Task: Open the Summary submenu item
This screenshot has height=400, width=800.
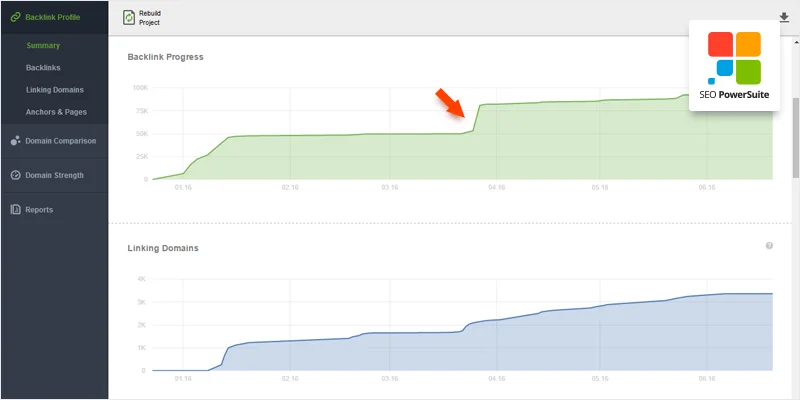Action: coord(43,45)
